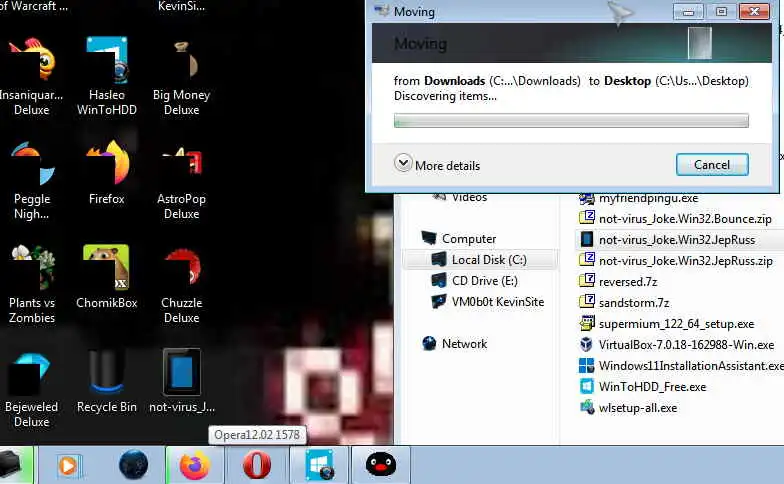The width and height of the screenshot is (784, 484).
Task: Select myfriendpingu.exe in file list
Action: pos(638,198)
